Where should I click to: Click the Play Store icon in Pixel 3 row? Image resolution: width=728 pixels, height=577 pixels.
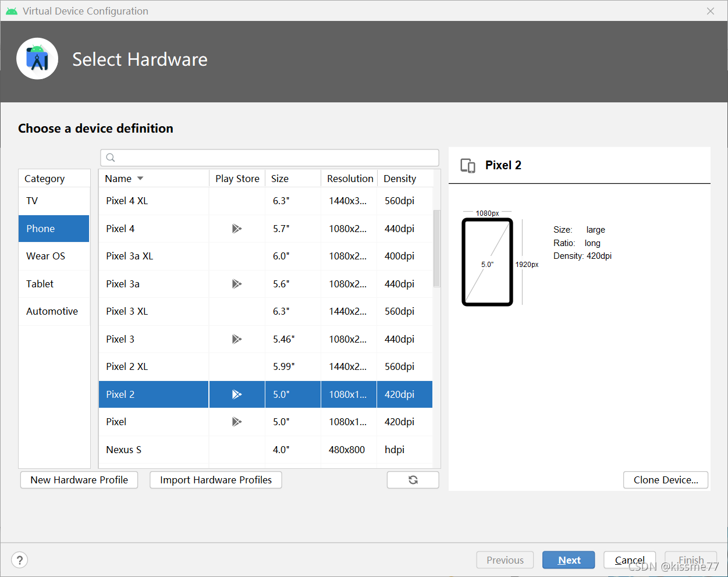tap(236, 339)
